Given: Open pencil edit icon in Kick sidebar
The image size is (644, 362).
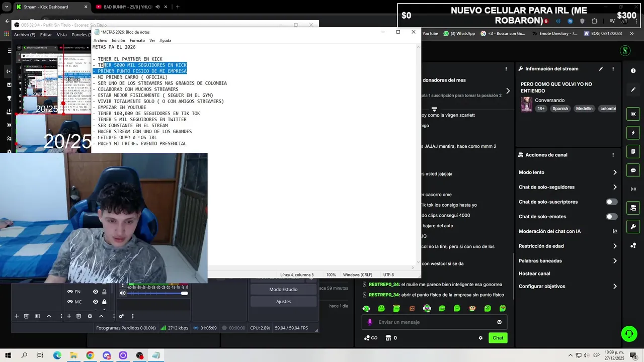Looking at the screenshot, I should [x=633, y=89].
